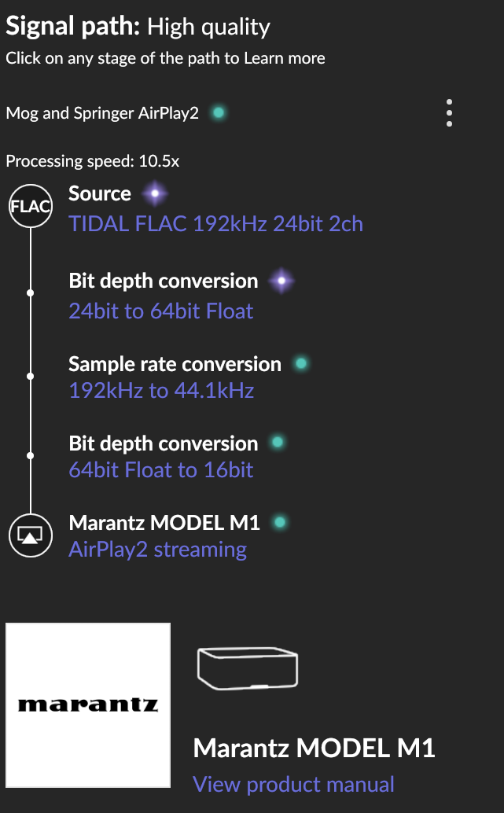Open 64bit Float to 16bit stage info
This screenshot has height=813, width=504.
(x=160, y=469)
